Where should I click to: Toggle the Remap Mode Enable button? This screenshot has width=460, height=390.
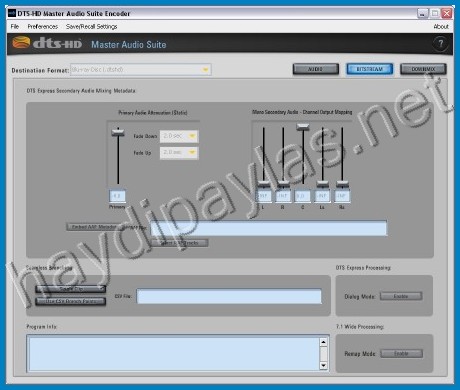401,353
